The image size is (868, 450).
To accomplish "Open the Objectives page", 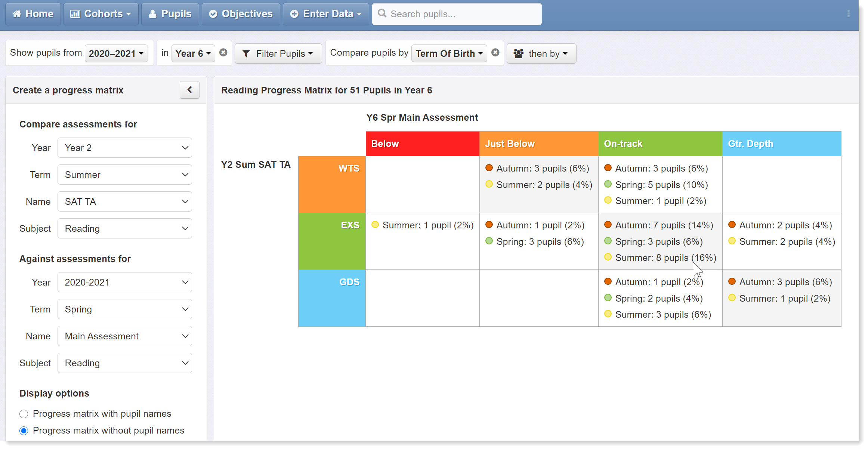I will (241, 14).
